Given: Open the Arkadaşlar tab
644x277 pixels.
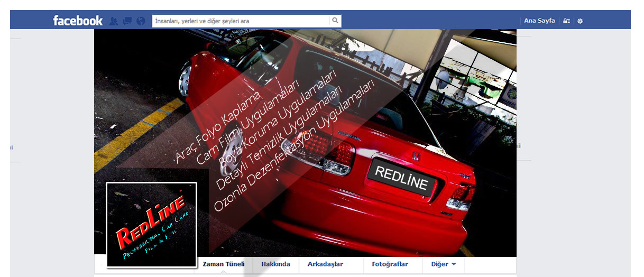Looking at the screenshot, I should click(325, 264).
